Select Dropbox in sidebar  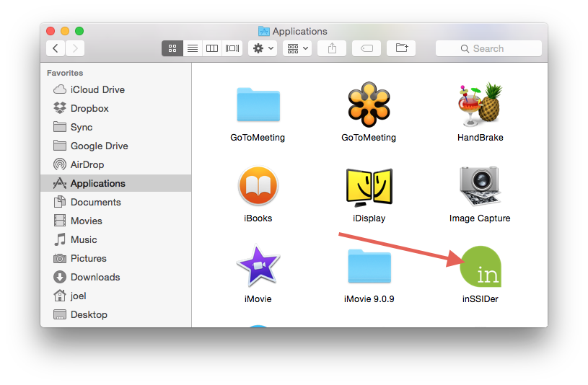(116, 108)
